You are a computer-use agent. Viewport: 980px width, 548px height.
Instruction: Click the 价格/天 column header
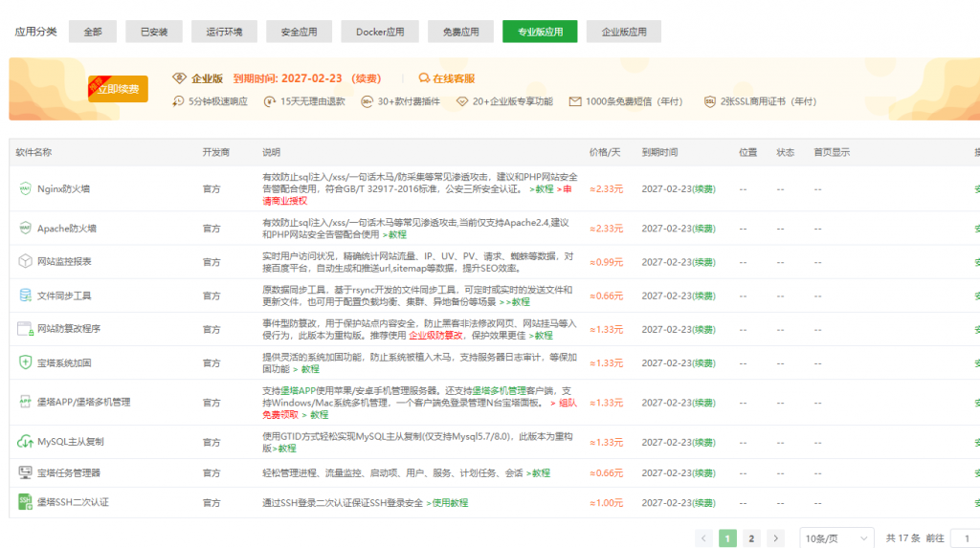point(605,152)
